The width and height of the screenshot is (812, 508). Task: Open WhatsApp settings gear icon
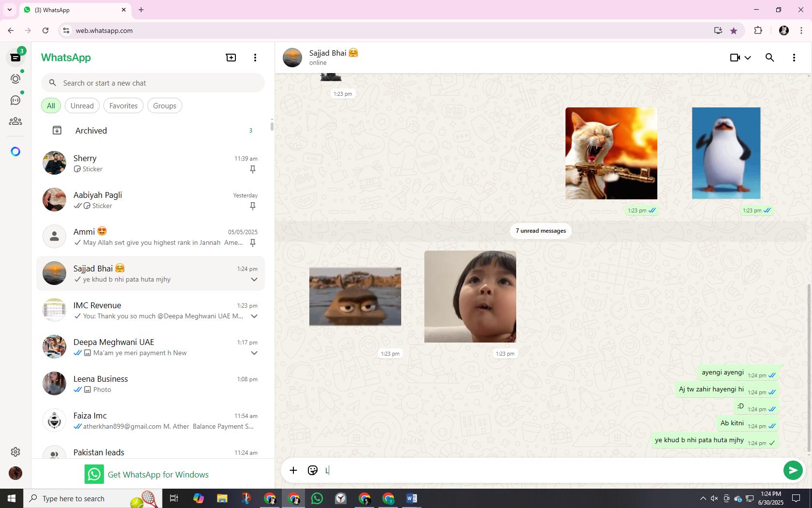(x=15, y=452)
